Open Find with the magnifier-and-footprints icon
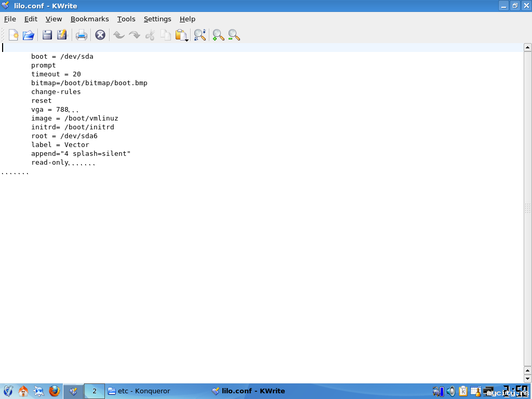Image resolution: width=532 pixels, height=399 pixels. pos(200,35)
